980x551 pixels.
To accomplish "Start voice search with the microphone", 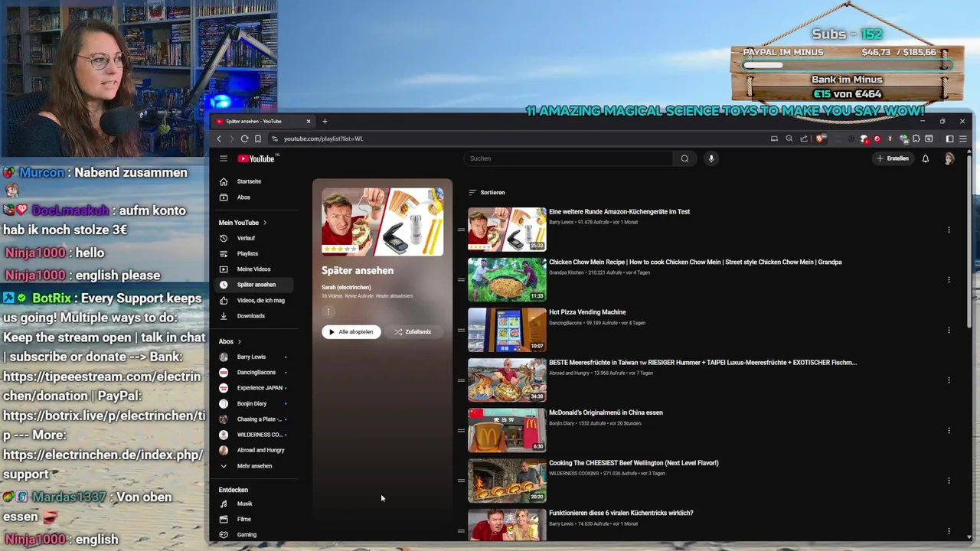I will 711,158.
